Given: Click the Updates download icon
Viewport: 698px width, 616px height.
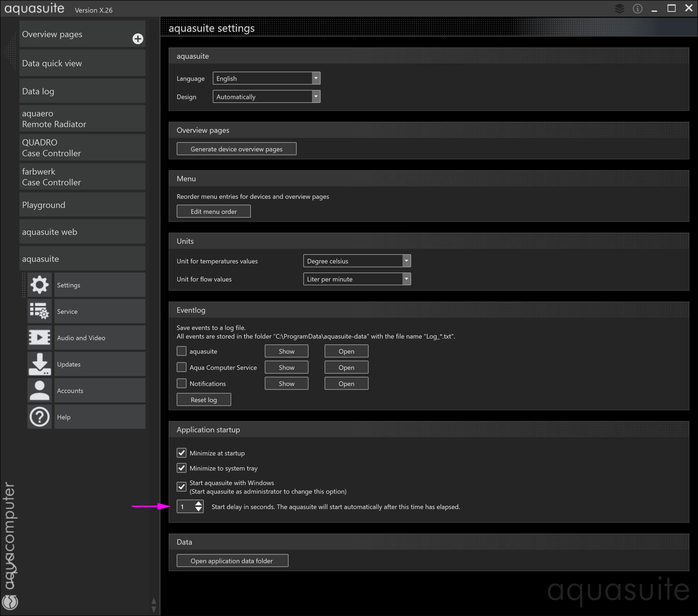Looking at the screenshot, I should [x=40, y=364].
